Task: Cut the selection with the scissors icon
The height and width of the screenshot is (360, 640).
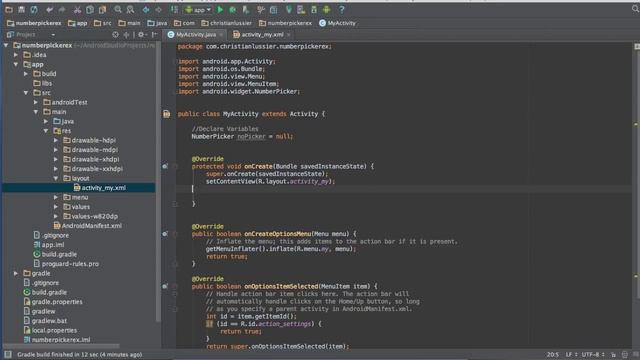Action: tap(77, 9)
